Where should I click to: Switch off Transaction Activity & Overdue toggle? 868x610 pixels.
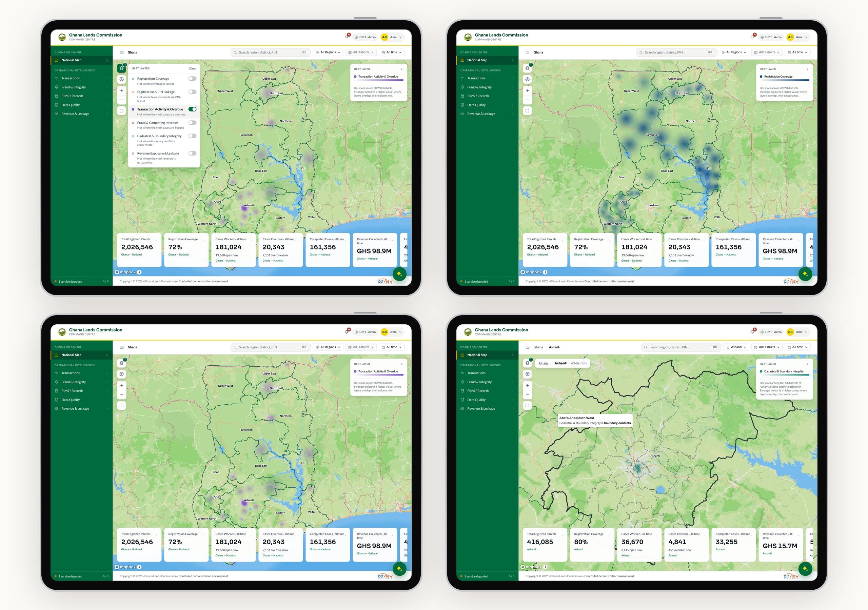[x=193, y=109]
